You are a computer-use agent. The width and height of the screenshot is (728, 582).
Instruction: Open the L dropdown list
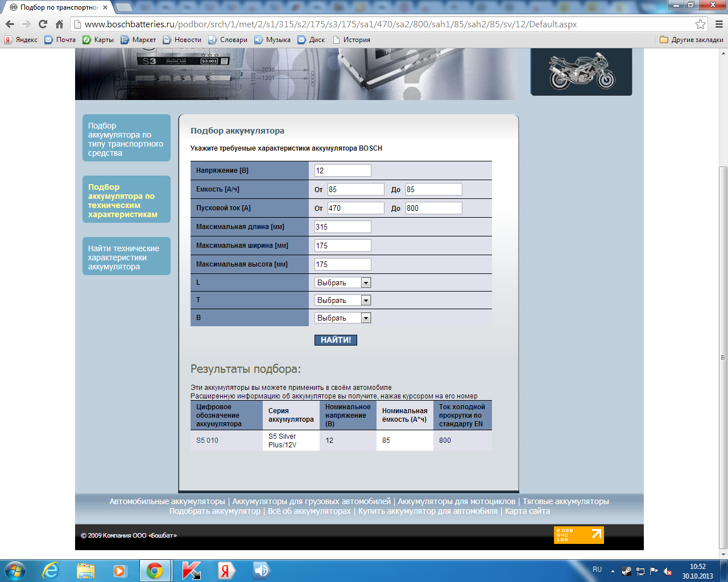[x=343, y=282]
